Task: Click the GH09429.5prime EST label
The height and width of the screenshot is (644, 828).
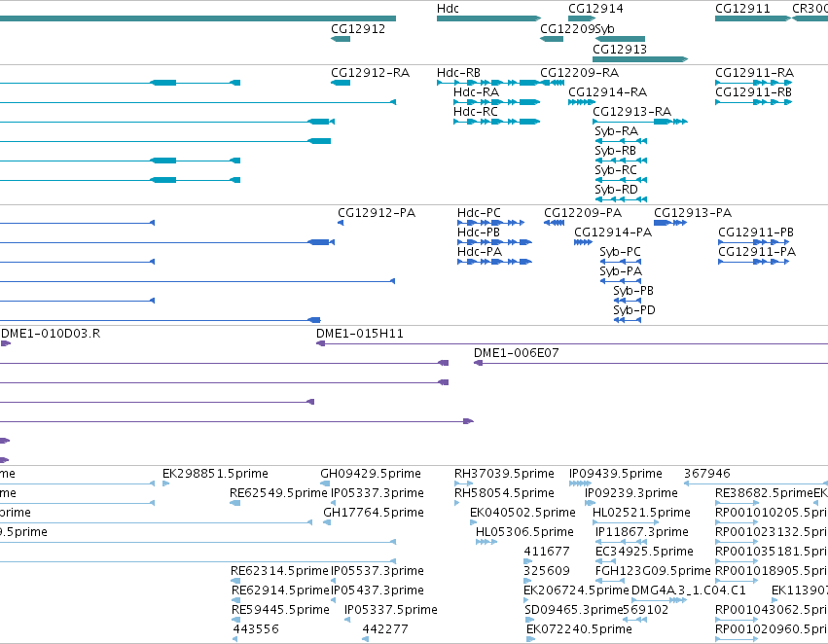Action: (x=371, y=474)
